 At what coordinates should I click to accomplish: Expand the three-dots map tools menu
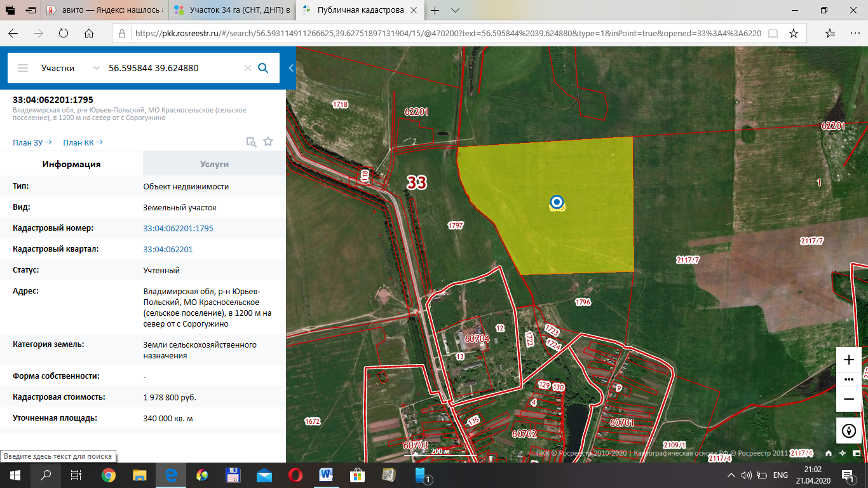[x=848, y=379]
